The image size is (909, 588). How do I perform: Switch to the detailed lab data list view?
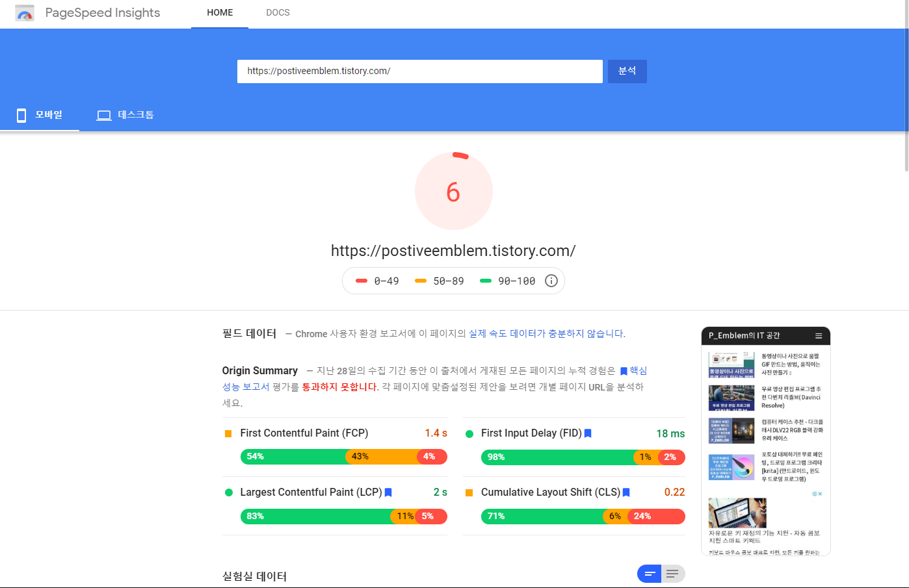[x=673, y=574]
